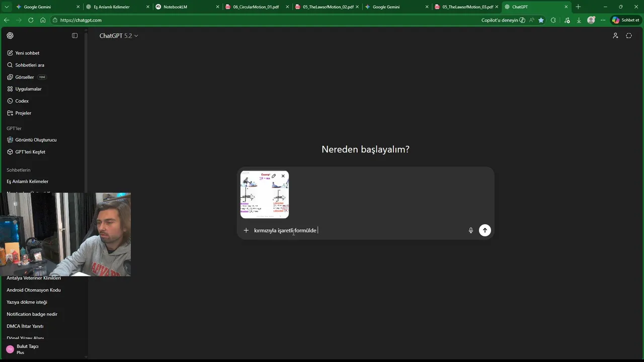Send the message with the arrow button
This screenshot has width=644, height=362.
click(485, 230)
